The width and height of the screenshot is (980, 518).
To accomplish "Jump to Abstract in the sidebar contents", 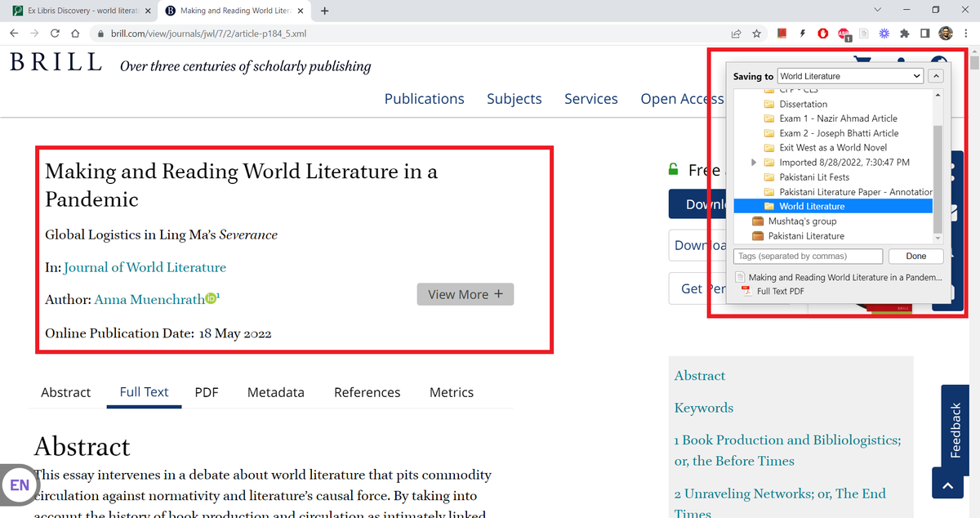I will point(700,376).
